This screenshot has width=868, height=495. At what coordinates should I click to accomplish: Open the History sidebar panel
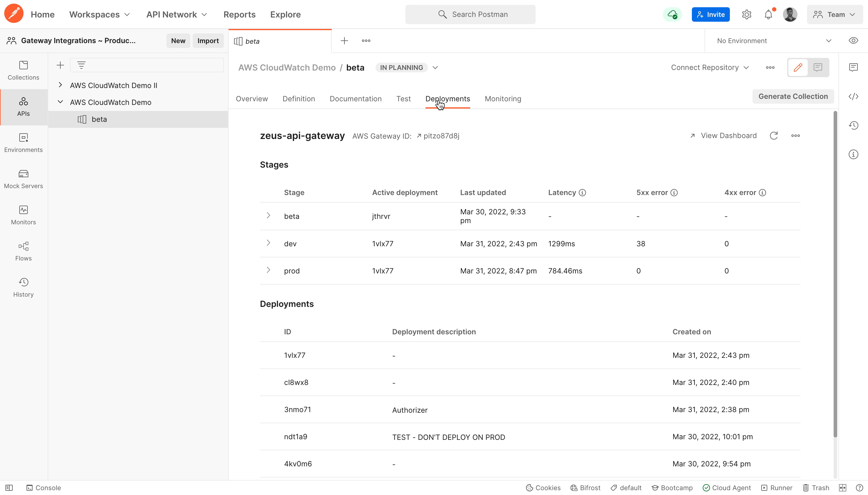point(23,287)
